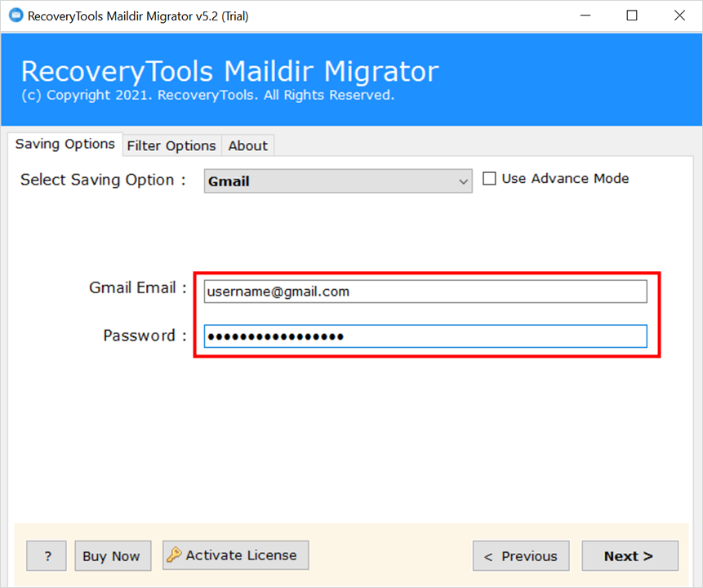Image resolution: width=703 pixels, height=588 pixels.
Task: Open the Select Saving Option dropdown
Action: [338, 181]
